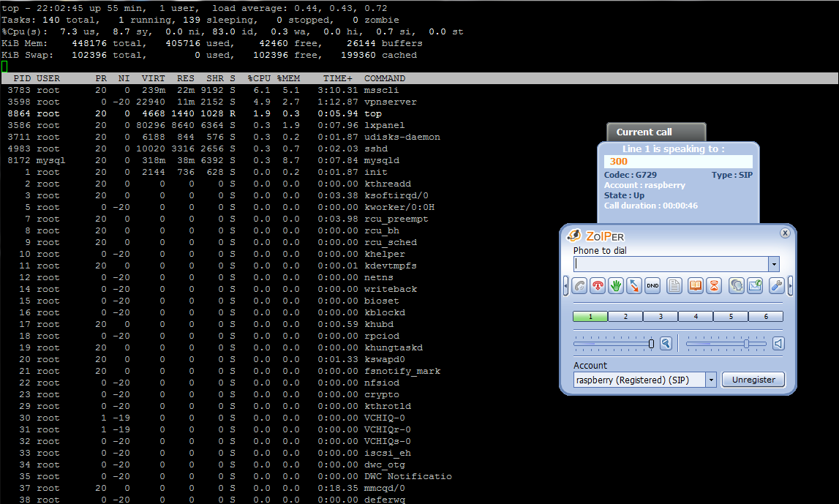Expand the toolbar with right edge arrow

click(x=790, y=286)
